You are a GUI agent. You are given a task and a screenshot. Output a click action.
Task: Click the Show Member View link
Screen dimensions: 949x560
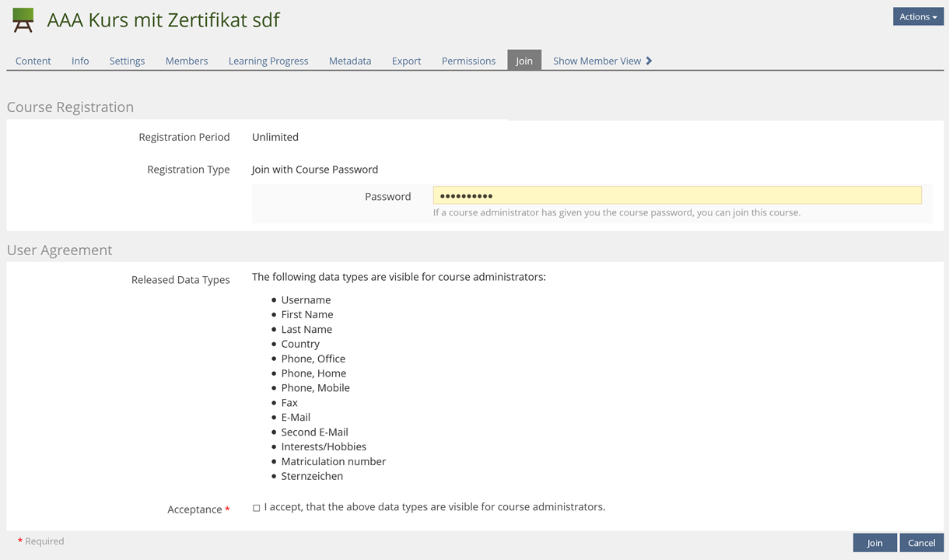coord(597,61)
